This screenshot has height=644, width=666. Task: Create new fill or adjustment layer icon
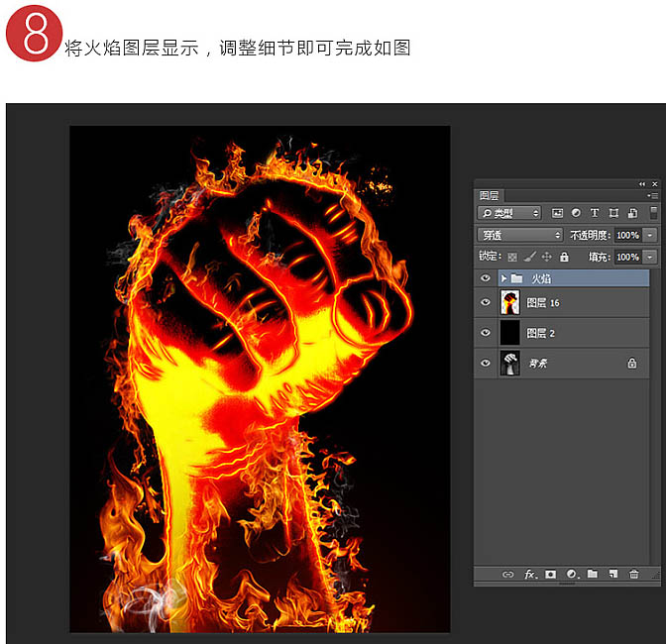[x=572, y=575]
